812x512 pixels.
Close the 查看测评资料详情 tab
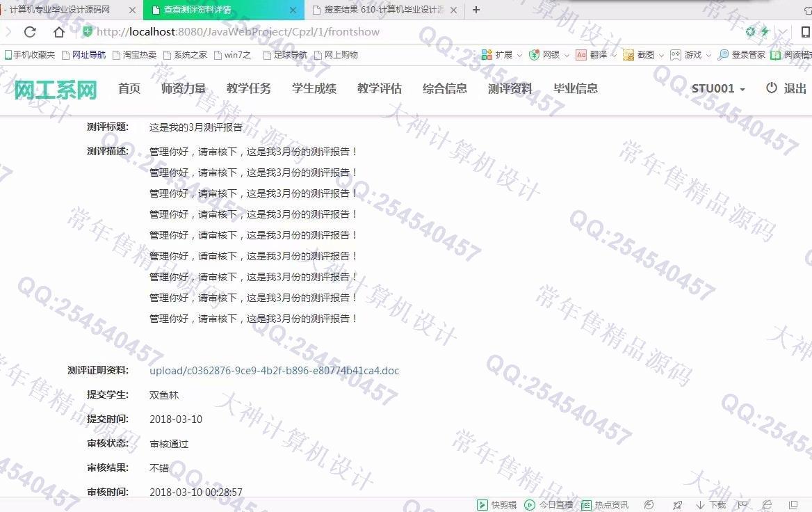(293, 10)
